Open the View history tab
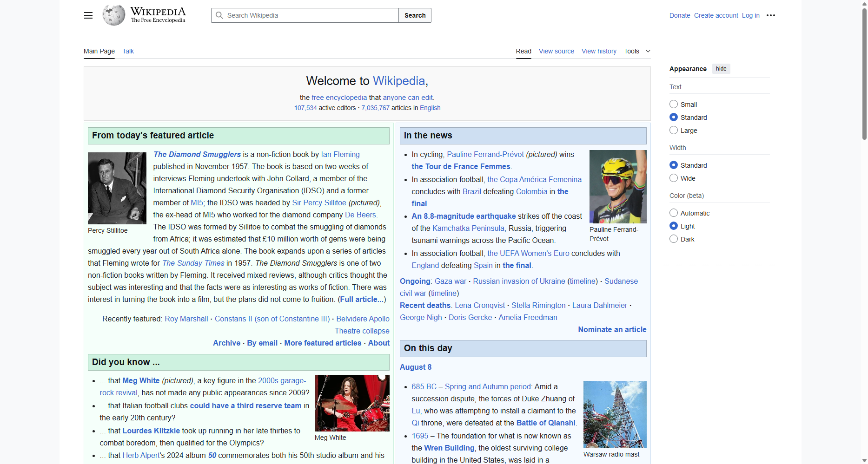 coord(599,51)
